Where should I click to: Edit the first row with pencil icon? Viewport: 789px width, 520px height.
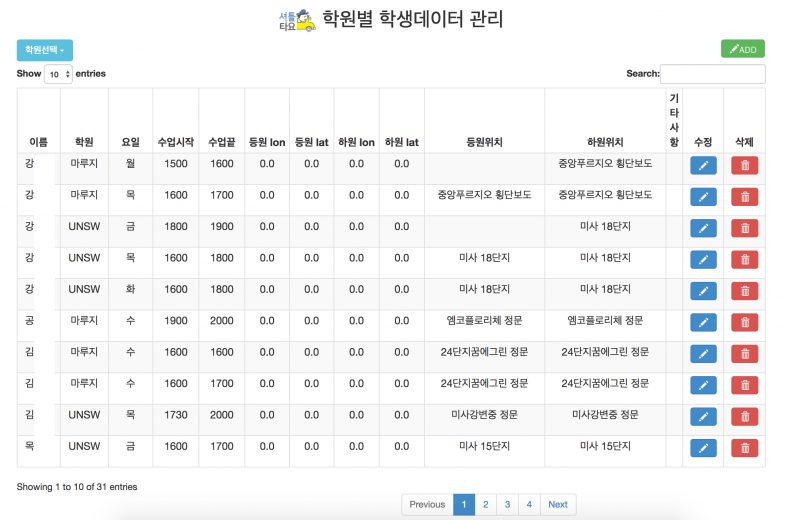[703, 166]
